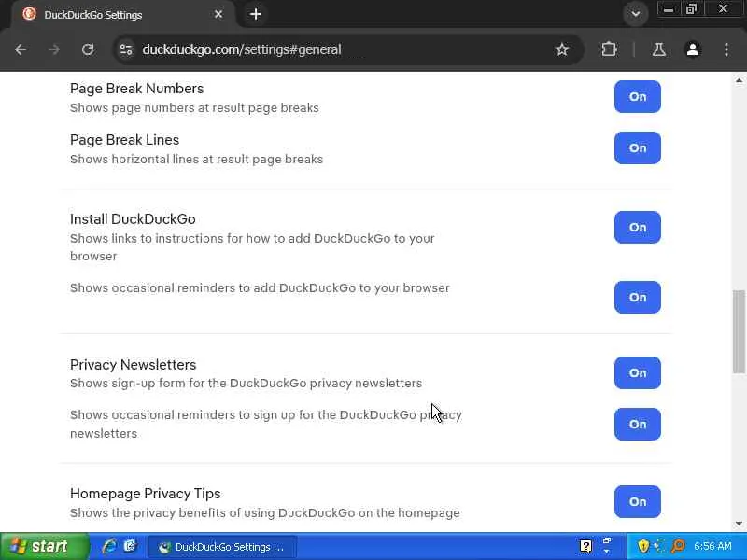Click the Page Break Numbers heading
The width and height of the screenshot is (747, 560).
point(136,89)
